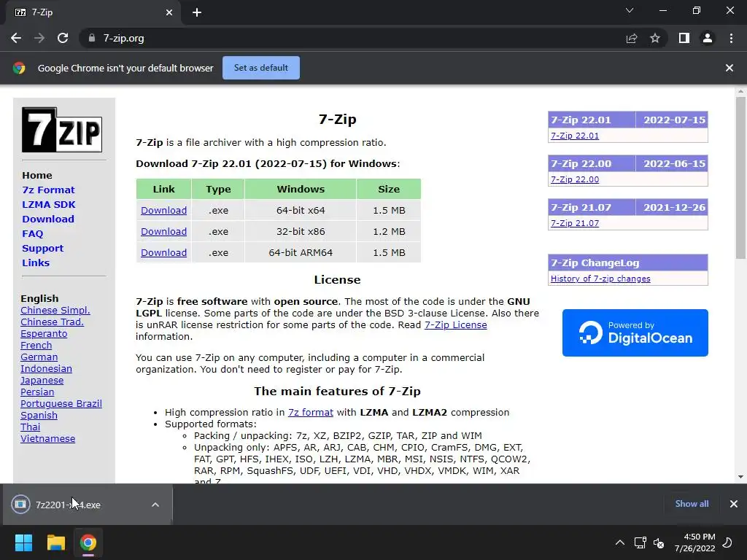Screen dimensions: 747x560
Task: Open network status tray icon
Action: tap(640, 542)
